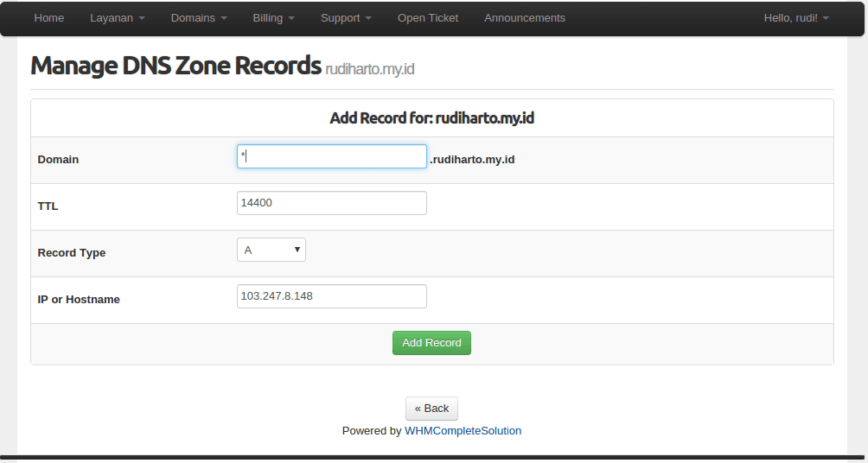Expand the Billing menu
This screenshot has width=868, height=463.
[273, 17]
